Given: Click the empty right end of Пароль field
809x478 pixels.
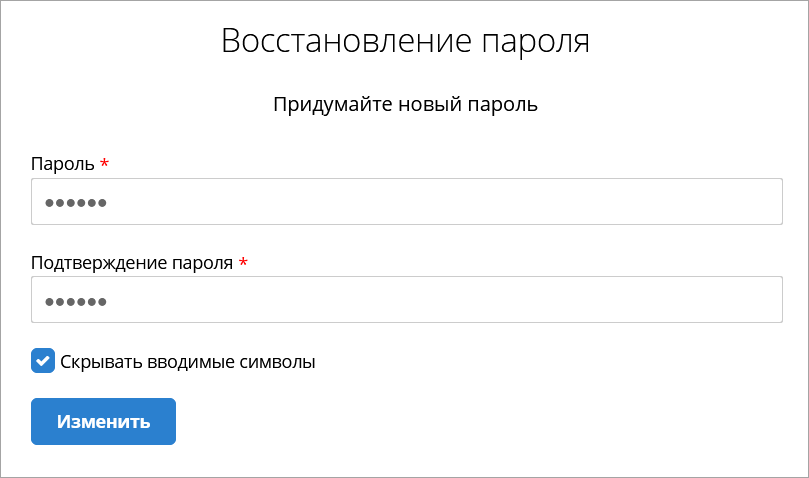Looking at the screenshot, I should coord(740,202).
